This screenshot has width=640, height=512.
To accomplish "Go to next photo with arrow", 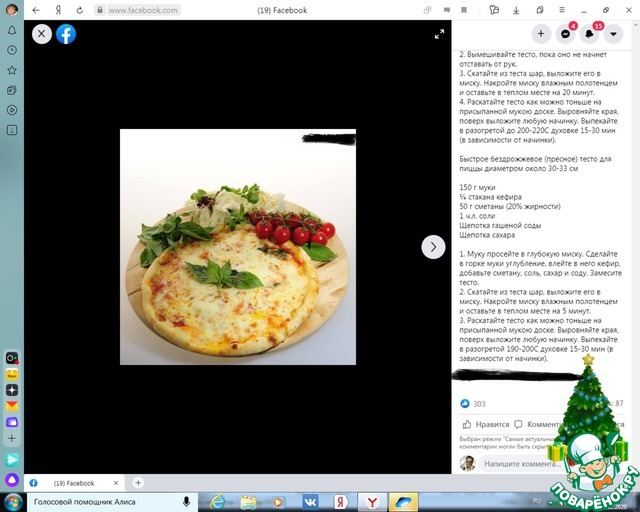I will (x=433, y=247).
